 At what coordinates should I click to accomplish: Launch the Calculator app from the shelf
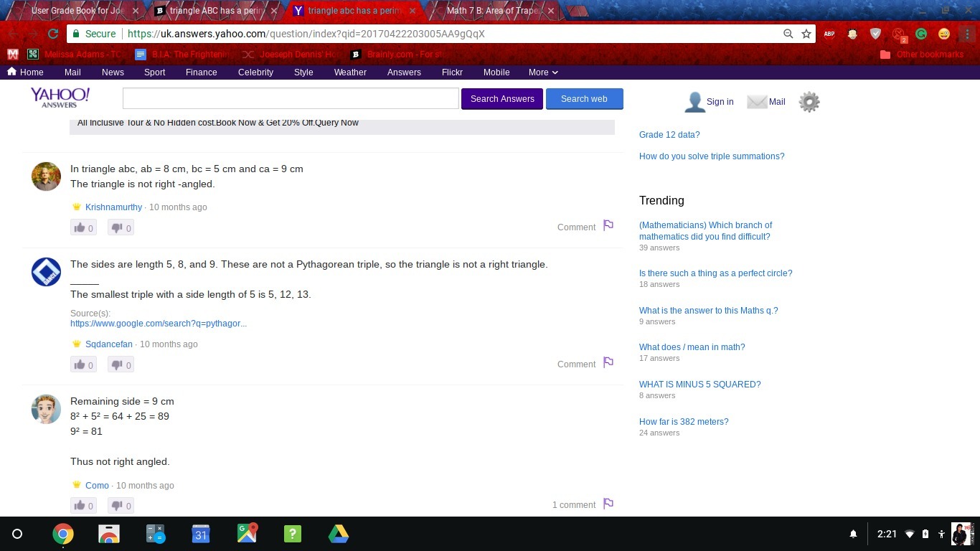click(x=155, y=534)
